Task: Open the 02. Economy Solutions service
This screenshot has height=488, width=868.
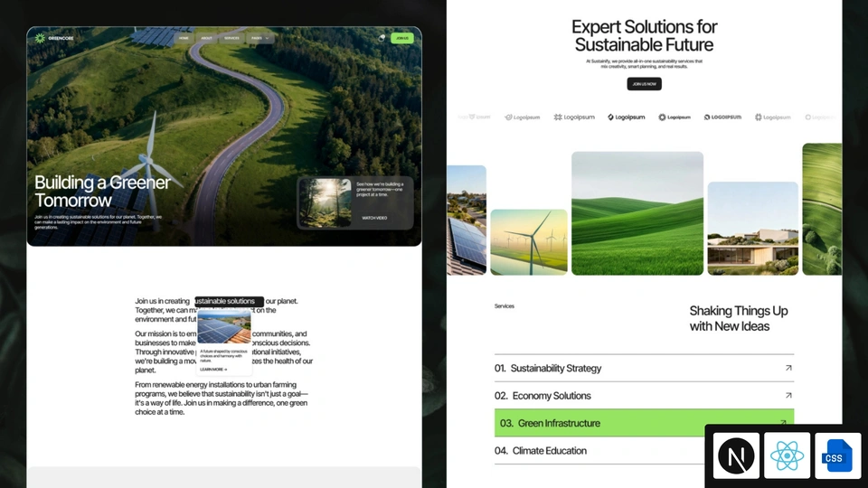Action: 644,395
